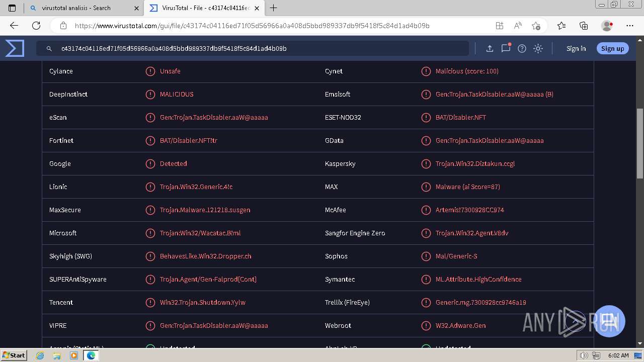Click the Webroot detection alert icon
This screenshot has width=644, height=362.
click(x=426, y=325)
